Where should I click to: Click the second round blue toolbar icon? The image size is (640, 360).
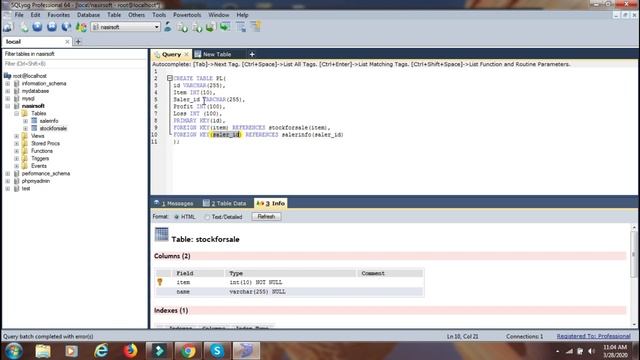pyautogui.click(x=52, y=27)
